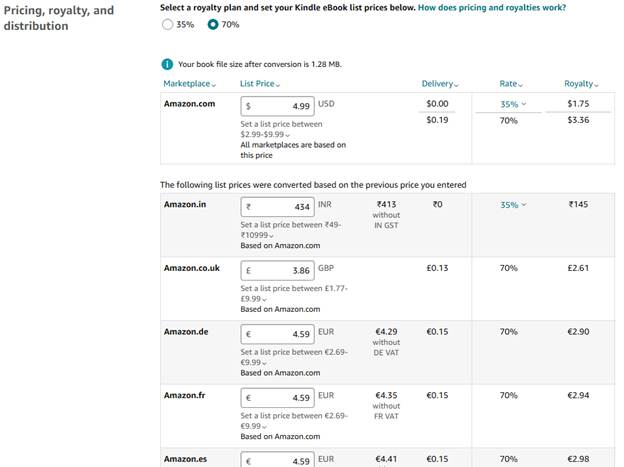Viewport: 624px width, 467px height.
Task: Click the Amazon.co.uk GBP price field
Action: click(277, 270)
